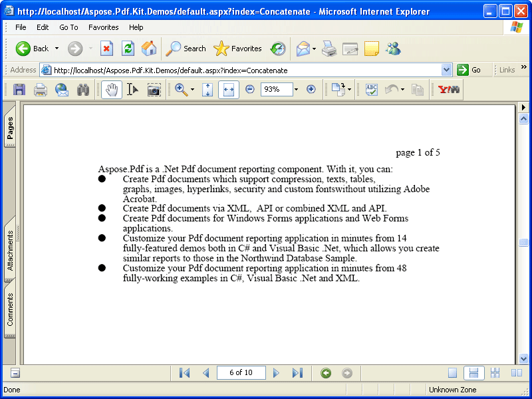The height and width of the screenshot is (399, 532).
Task: Open the Go To menu
Action: coord(68,27)
